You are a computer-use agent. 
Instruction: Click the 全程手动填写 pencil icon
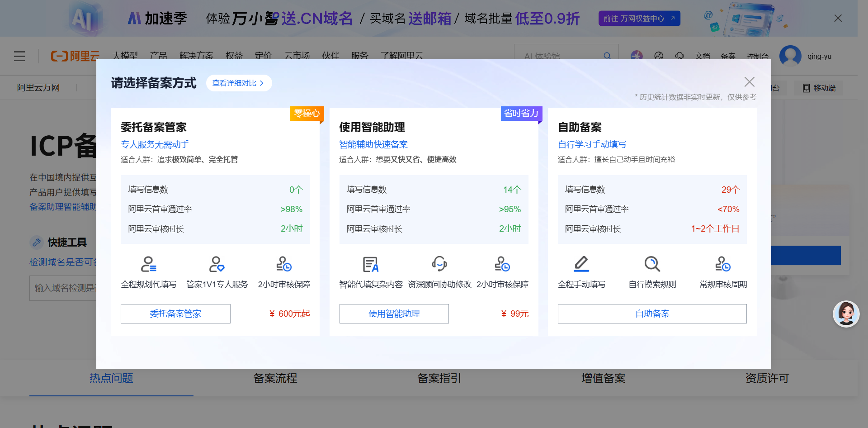[x=581, y=264]
